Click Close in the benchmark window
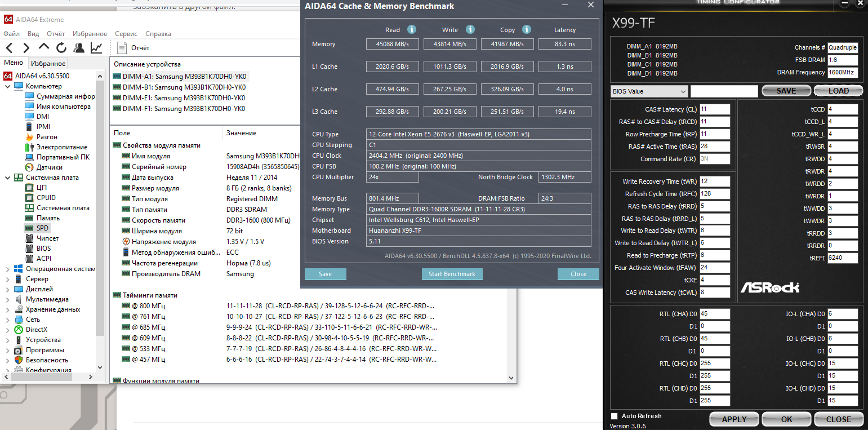Image resolution: width=868 pixels, height=430 pixels. pyautogui.click(x=578, y=274)
